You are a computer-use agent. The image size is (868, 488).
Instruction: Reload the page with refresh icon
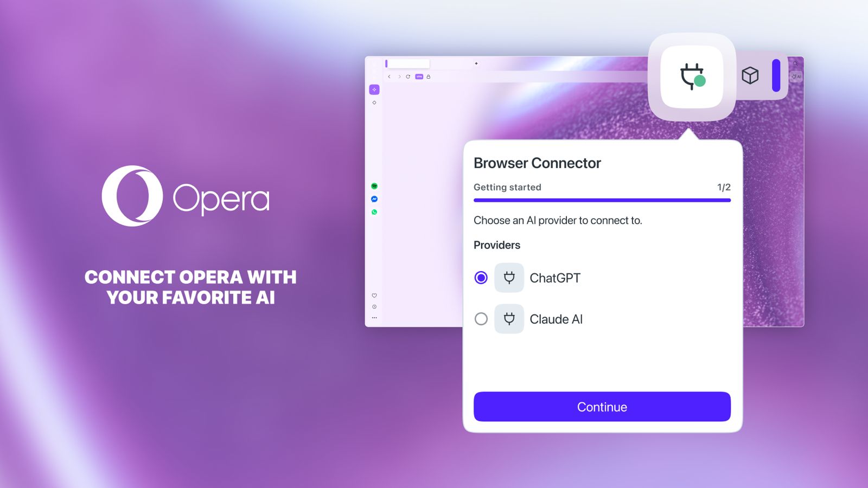408,76
